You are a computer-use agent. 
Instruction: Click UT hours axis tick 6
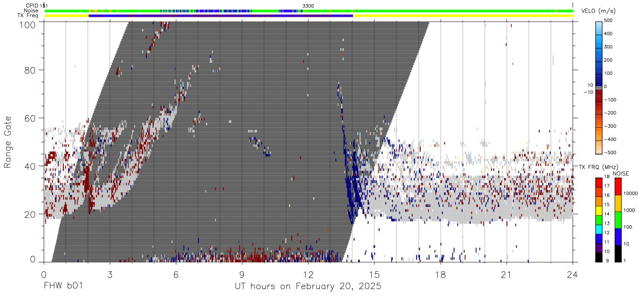click(x=176, y=275)
